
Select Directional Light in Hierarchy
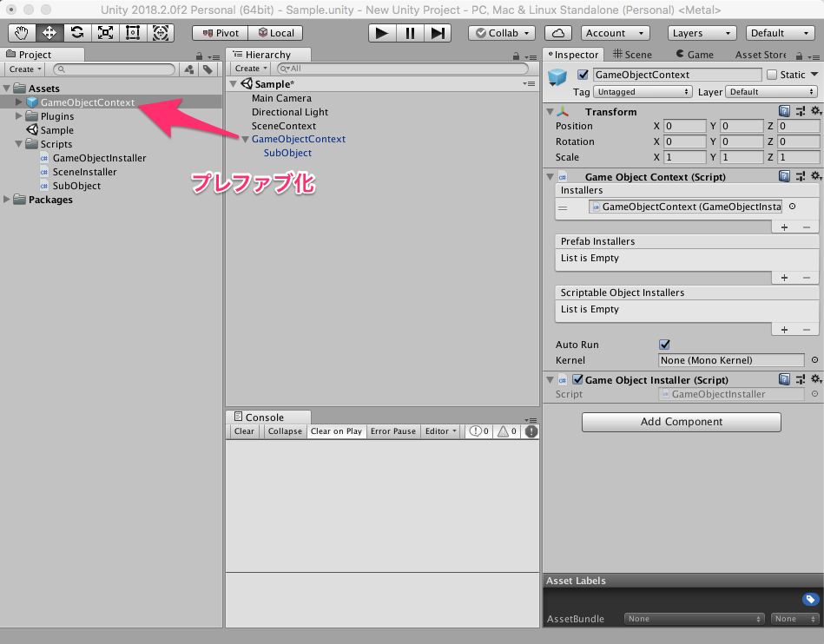(x=289, y=112)
